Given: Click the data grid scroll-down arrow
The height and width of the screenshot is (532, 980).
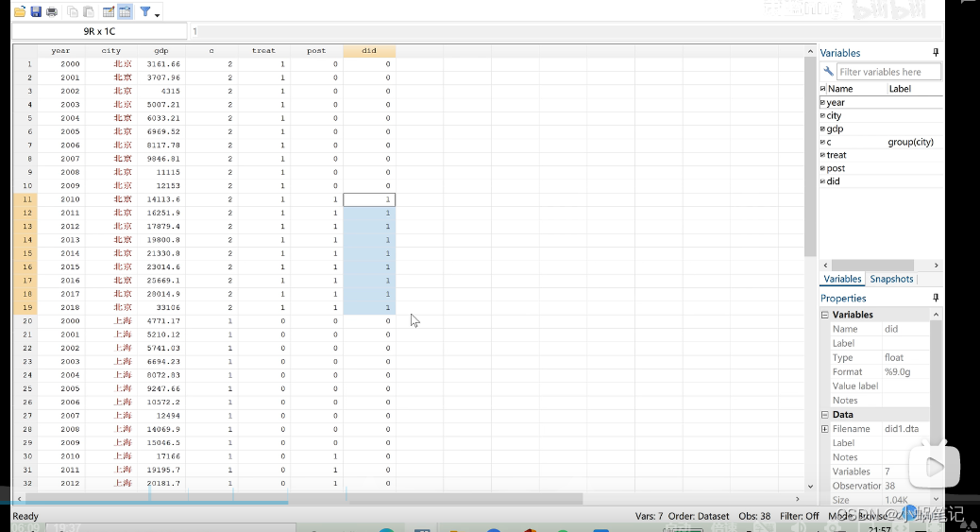Looking at the screenshot, I should point(811,487).
